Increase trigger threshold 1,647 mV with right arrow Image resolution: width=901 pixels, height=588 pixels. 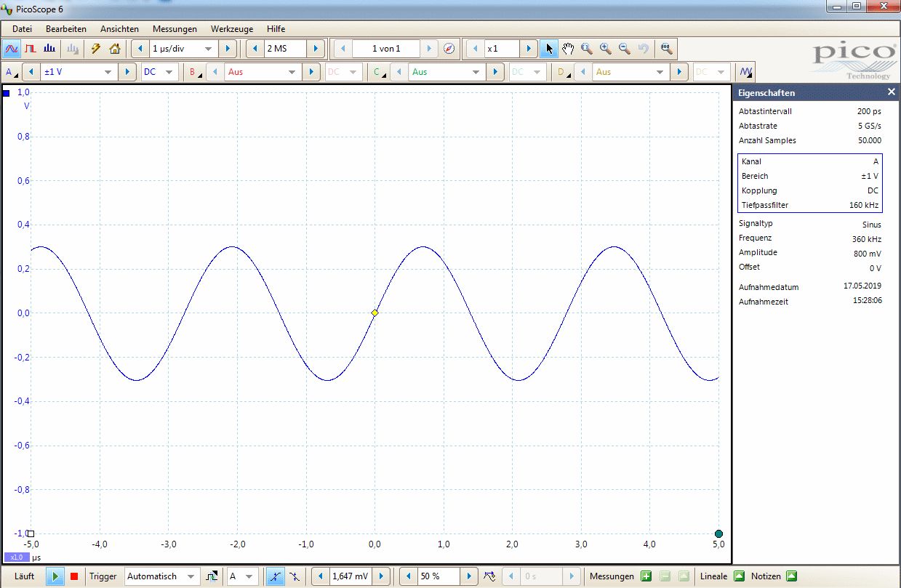382,576
